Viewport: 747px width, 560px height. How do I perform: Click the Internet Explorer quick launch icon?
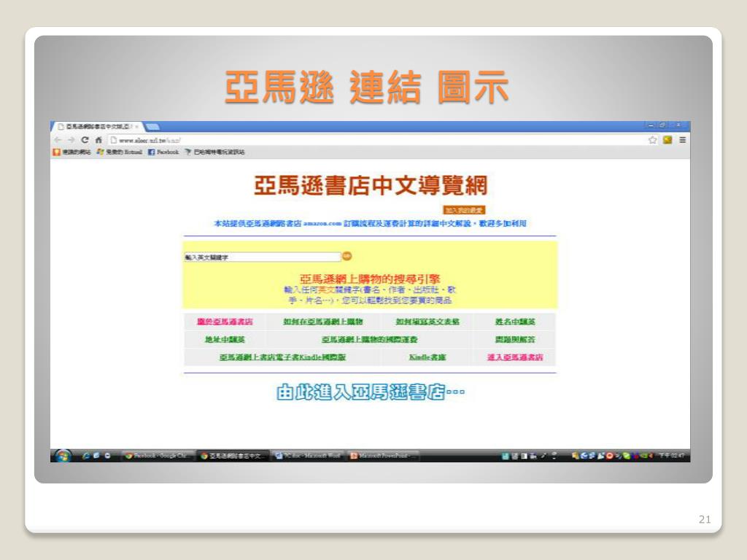(86, 456)
